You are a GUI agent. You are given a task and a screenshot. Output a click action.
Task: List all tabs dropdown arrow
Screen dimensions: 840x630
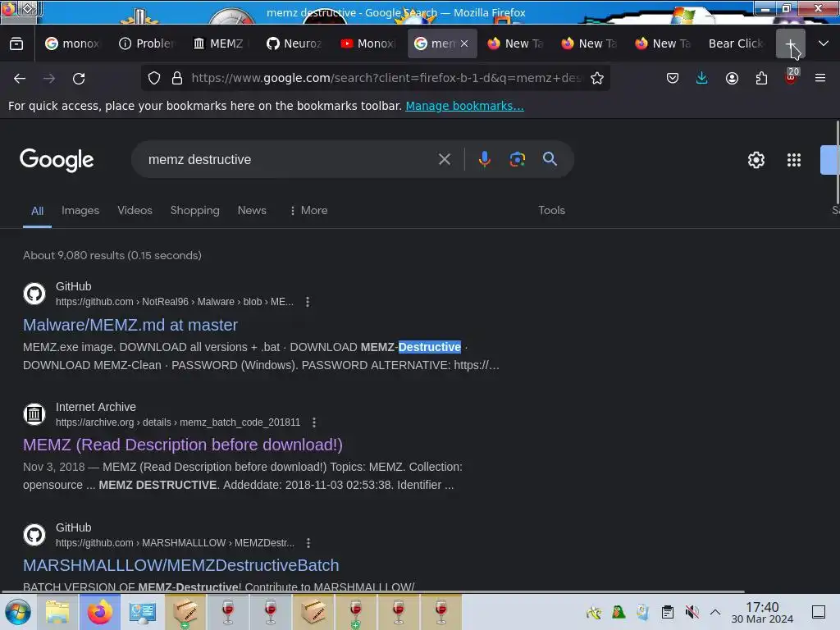click(824, 43)
